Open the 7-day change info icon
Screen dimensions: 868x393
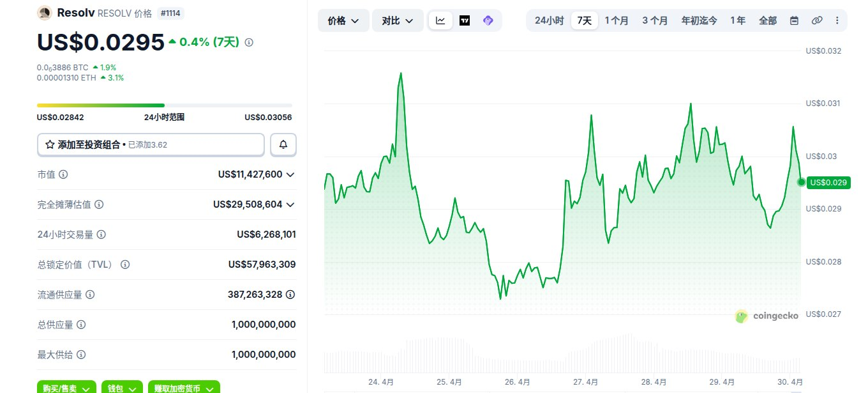[x=249, y=42]
